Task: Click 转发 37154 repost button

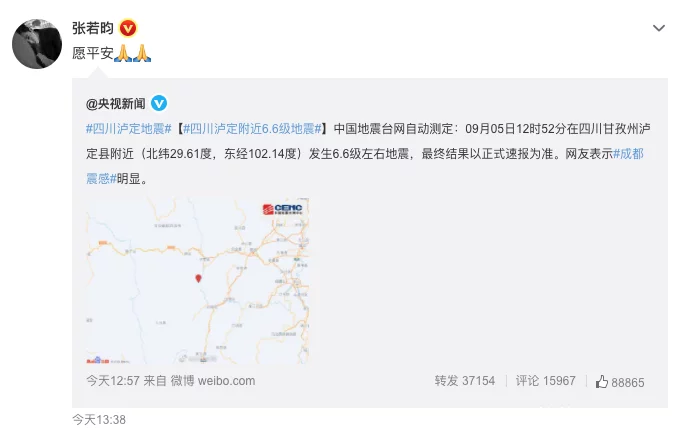Action: click(x=465, y=381)
